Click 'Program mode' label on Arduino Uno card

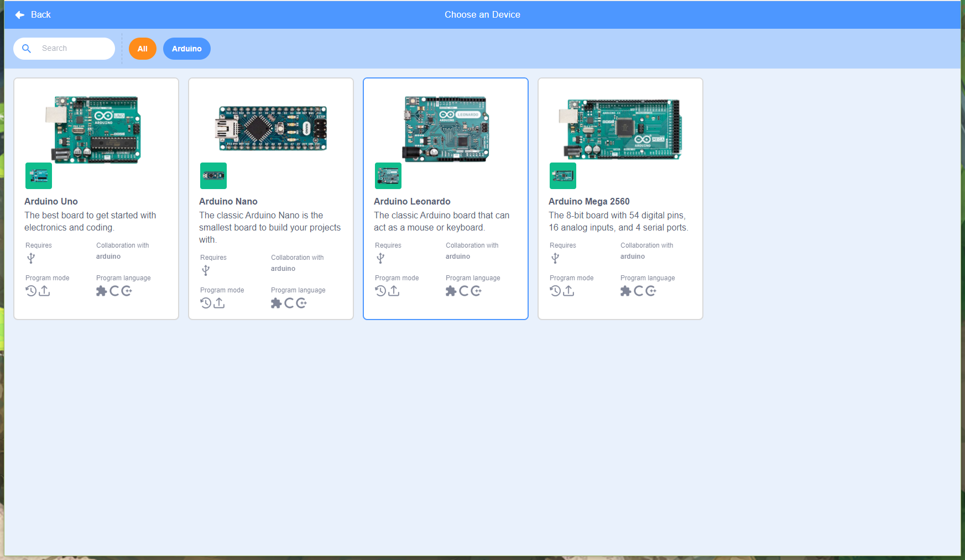48,278
